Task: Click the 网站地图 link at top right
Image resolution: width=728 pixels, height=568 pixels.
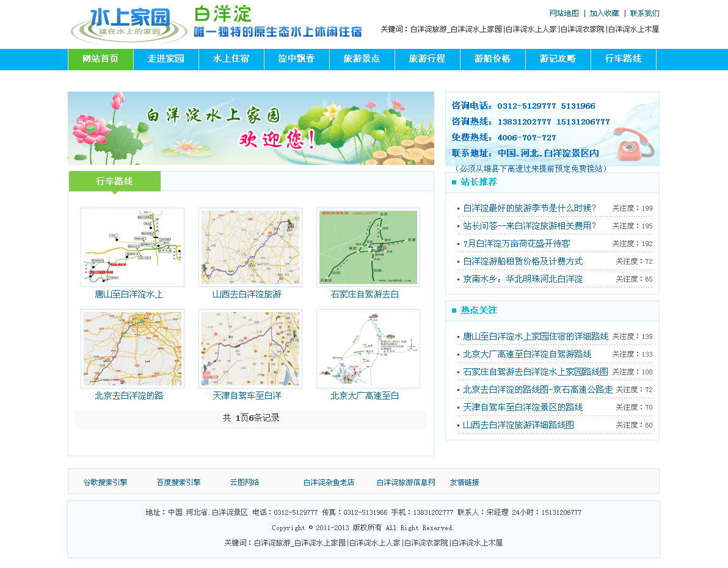Action: pyautogui.click(x=564, y=13)
